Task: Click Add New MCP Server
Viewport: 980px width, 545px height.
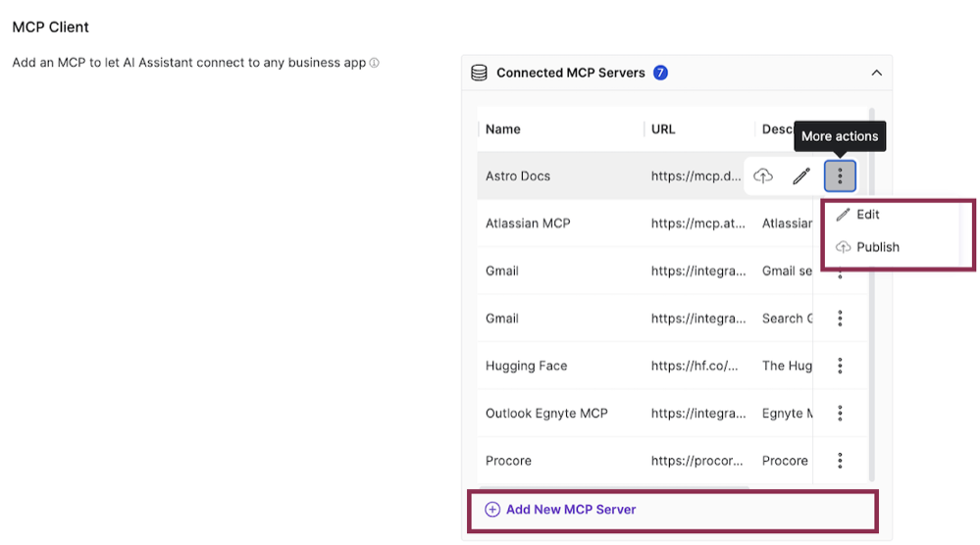Action: pos(571,510)
